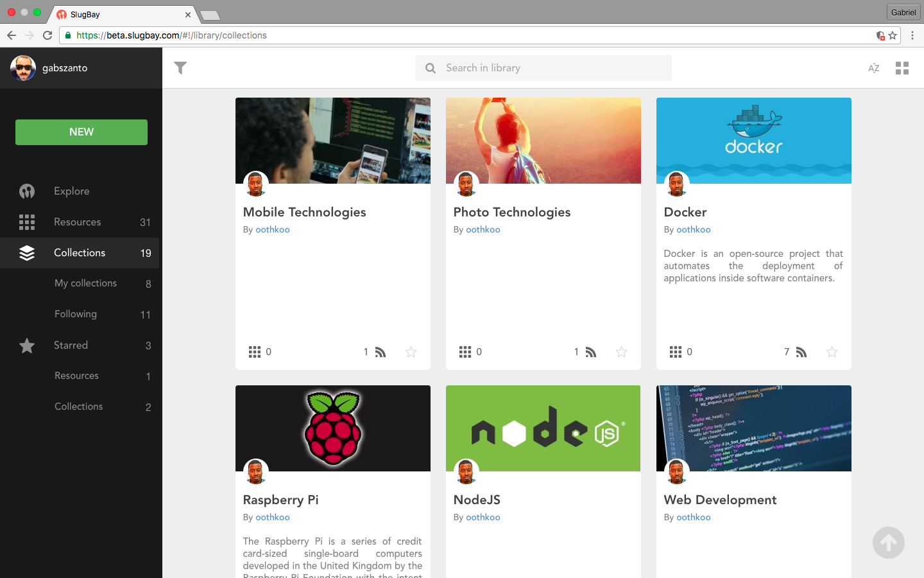Open the Mobile Technologies cover image

[333, 141]
